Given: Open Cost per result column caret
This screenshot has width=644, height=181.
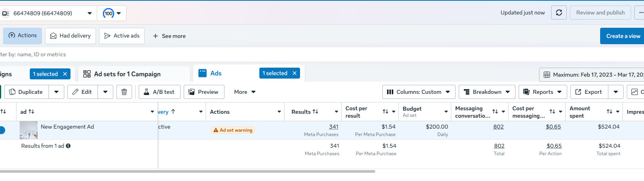Looking at the screenshot, I should tap(394, 112).
